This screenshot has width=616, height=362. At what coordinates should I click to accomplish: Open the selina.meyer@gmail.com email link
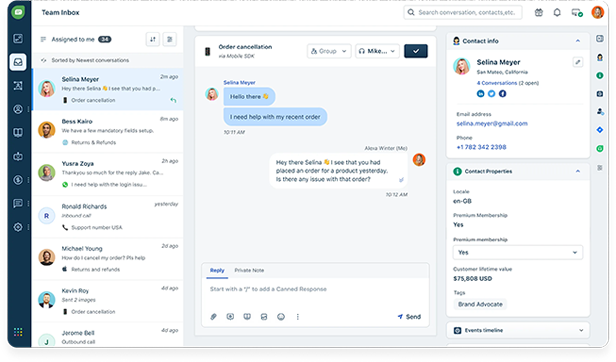click(x=492, y=123)
